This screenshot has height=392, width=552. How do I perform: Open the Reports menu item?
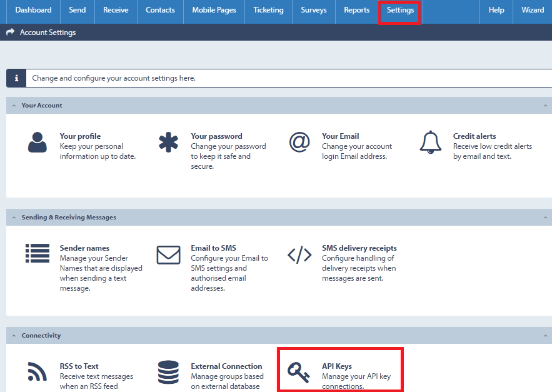click(x=356, y=10)
